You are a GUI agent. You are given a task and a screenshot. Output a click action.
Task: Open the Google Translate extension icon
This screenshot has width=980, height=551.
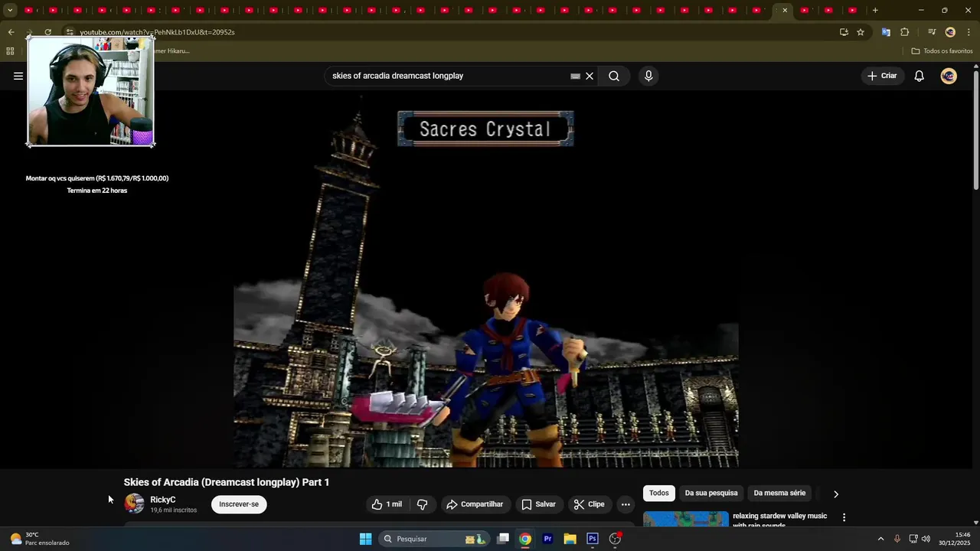(x=886, y=32)
